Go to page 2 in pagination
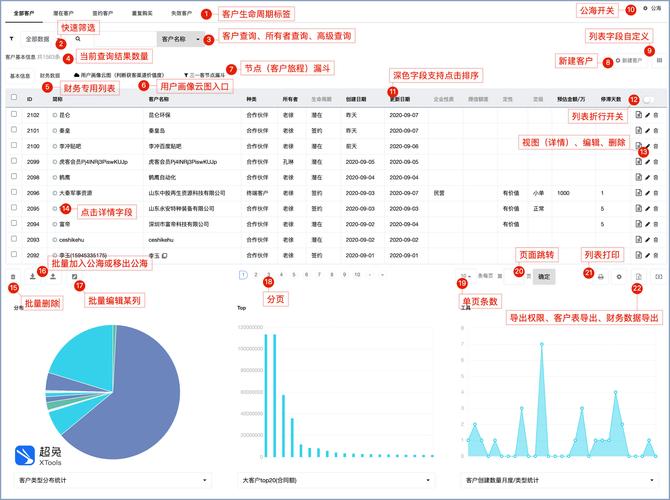The width and height of the screenshot is (670, 500). click(256, 275)
